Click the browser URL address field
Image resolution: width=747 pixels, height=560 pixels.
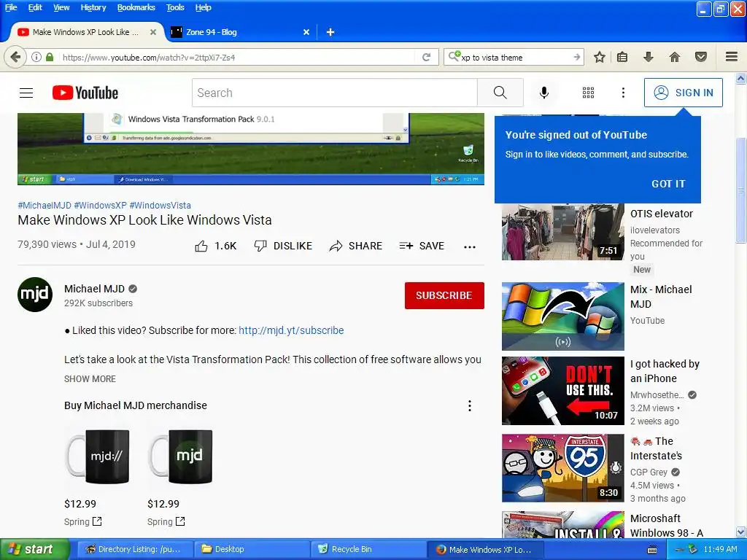pos(239,57)
